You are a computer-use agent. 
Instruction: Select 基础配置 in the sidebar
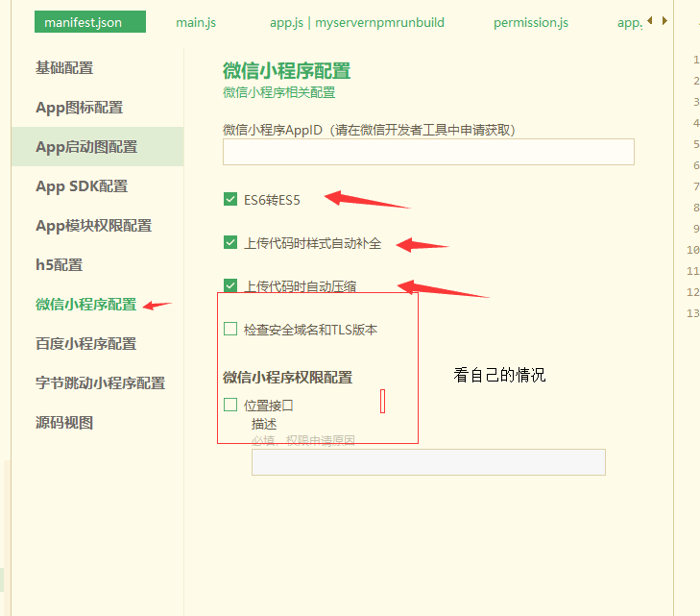[x=64, y=68]
